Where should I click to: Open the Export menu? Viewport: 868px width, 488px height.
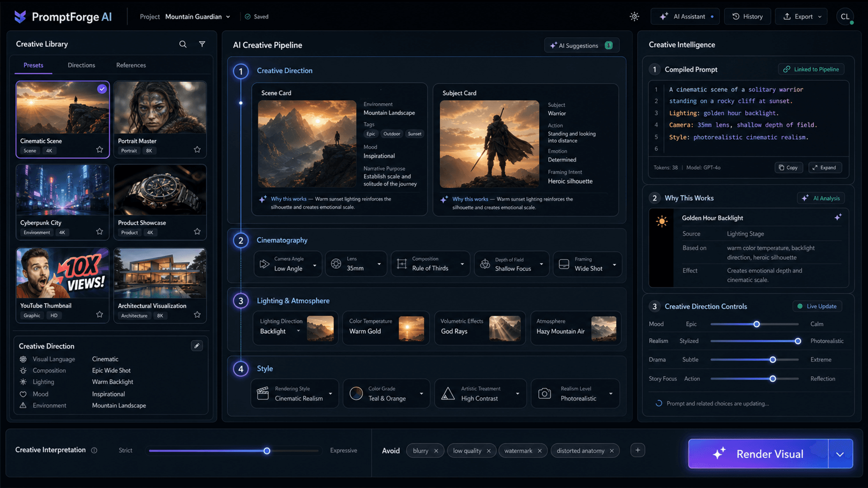pos(801,17)
